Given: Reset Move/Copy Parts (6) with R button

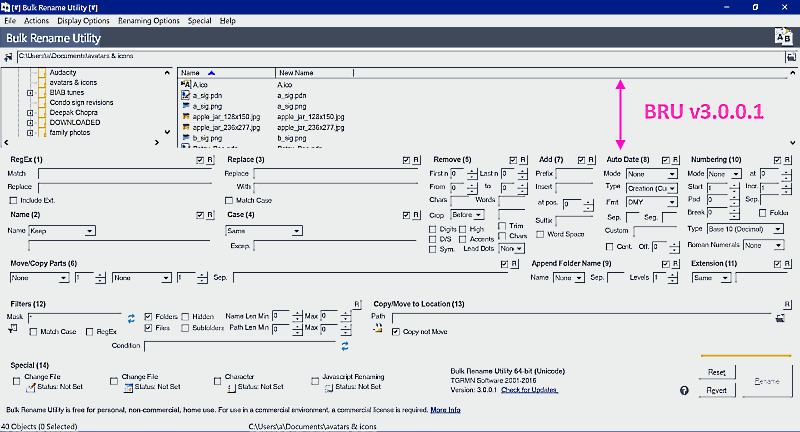Looking at the screenshot, I should pos(514,264).
